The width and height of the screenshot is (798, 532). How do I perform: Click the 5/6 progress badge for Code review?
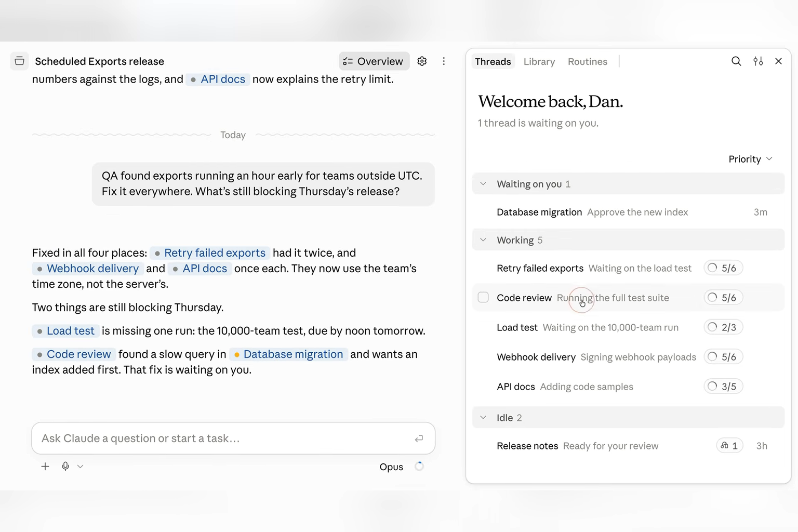point(723,298)
